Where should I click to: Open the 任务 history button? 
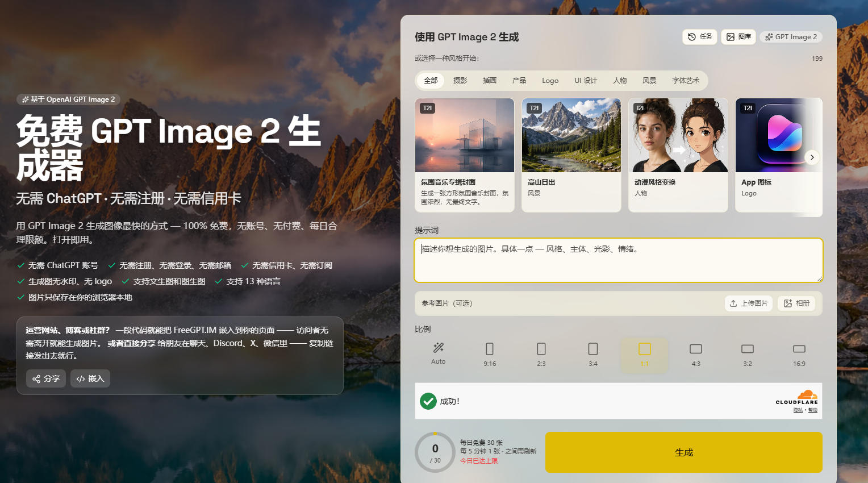tap(700, 37)
